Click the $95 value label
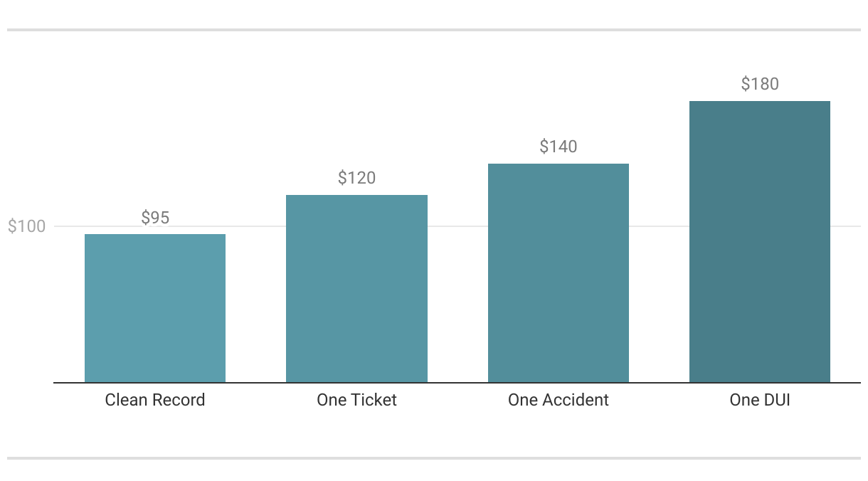Image resolution: width=868 pixels, height=481 pixels. (x=155, y=218)
